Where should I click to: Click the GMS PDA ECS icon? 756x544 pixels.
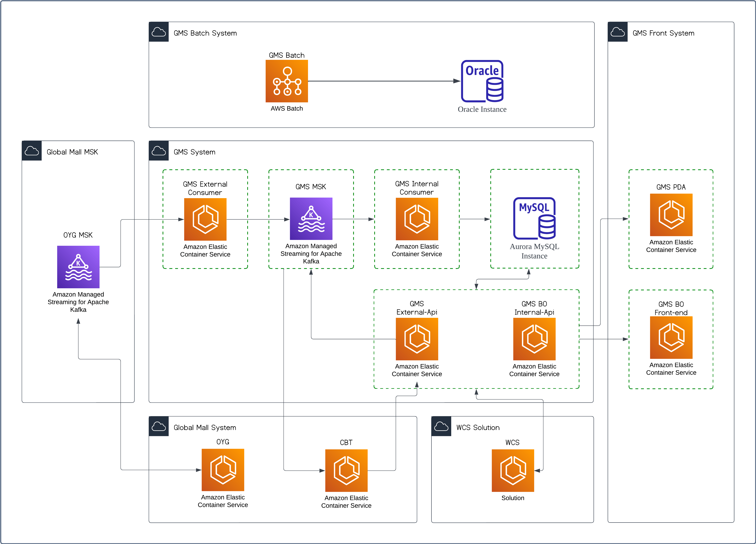click(x=671, y=215)
